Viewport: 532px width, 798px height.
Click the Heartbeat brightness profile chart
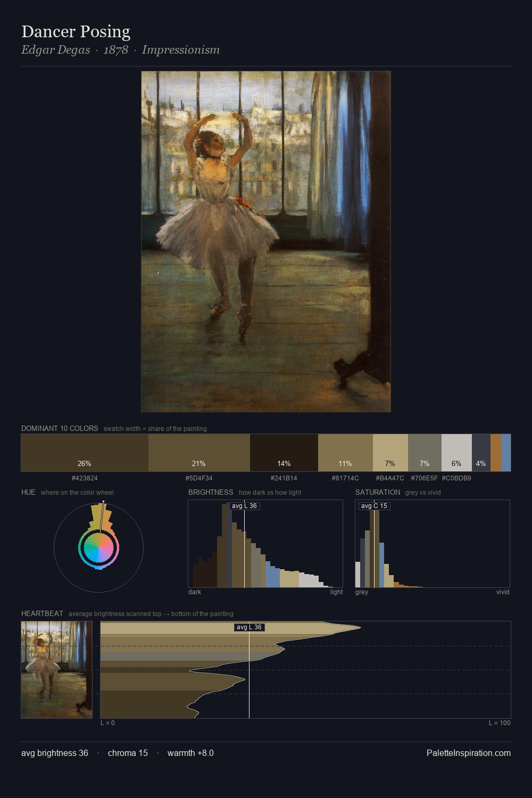[x=305, y=670]
